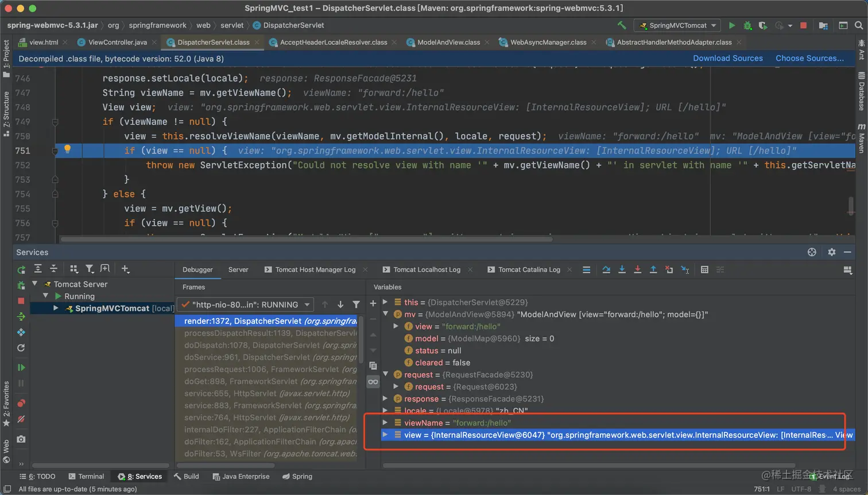Open Services panel gear settings
This screenshot has width=868, height=495.
tap(832, 252)
